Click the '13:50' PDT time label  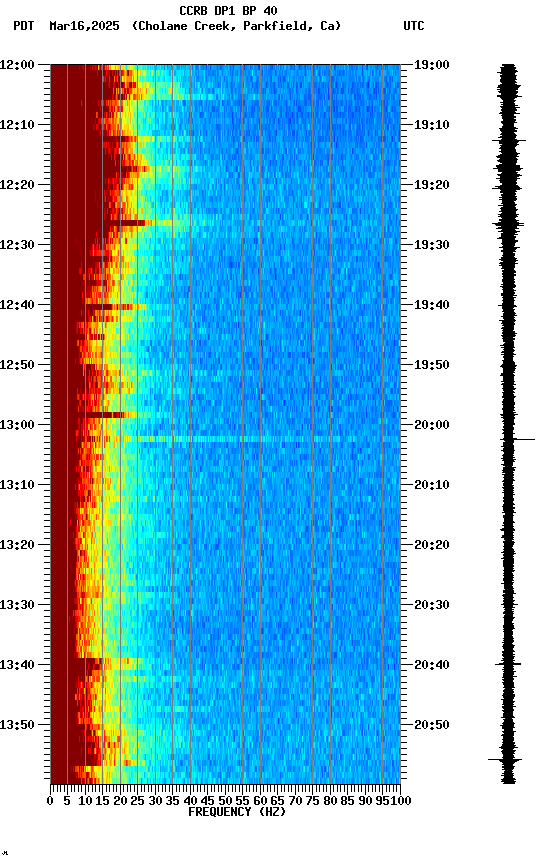17,725
